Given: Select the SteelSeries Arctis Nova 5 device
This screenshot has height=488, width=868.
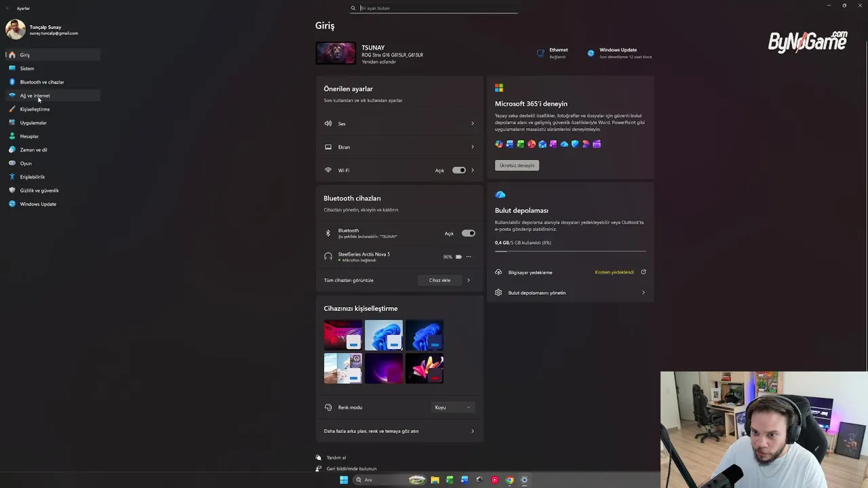Looking at the screenshot, I should coord(399,257).
